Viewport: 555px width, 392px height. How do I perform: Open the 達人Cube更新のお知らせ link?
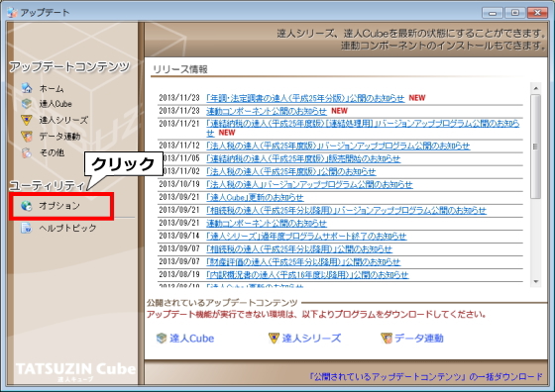[255, 197]
